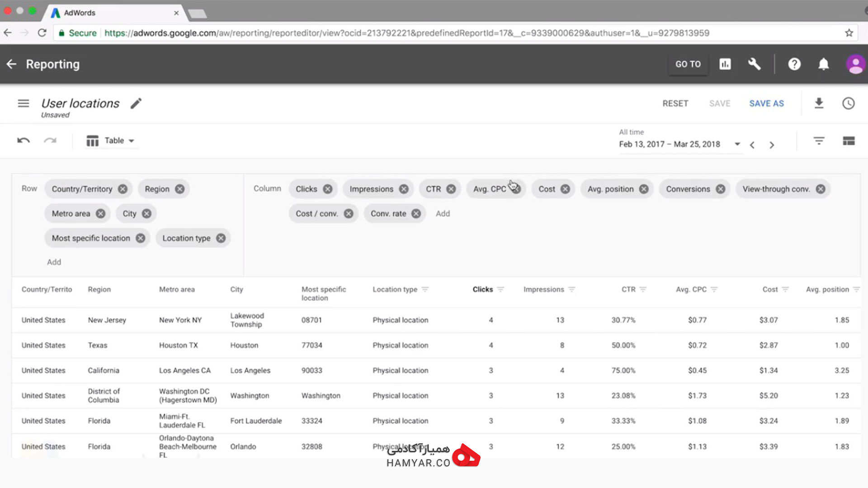This screenshot has width=868, height=488.
Task: Focus the browser address bar URL
Action: click(x=407, y=33)
